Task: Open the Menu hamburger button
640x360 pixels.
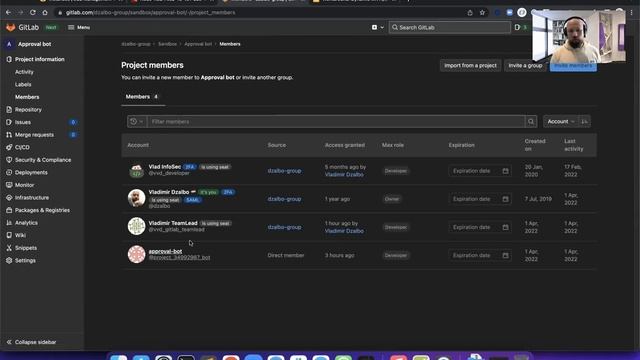Action: pyautogui.click(x=79, y=27)
